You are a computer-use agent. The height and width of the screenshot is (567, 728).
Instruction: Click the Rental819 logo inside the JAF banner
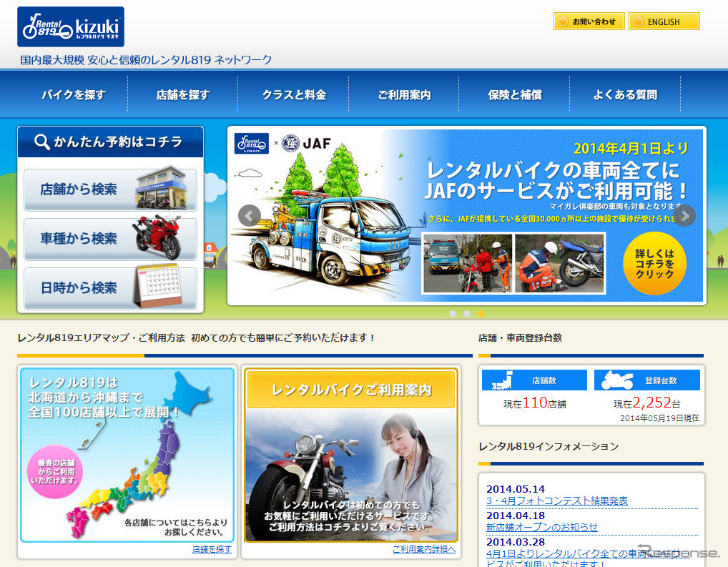(252, 144)
